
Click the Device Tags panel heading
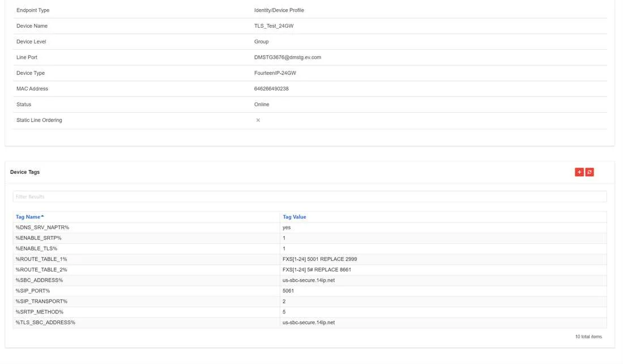(25, 172)
